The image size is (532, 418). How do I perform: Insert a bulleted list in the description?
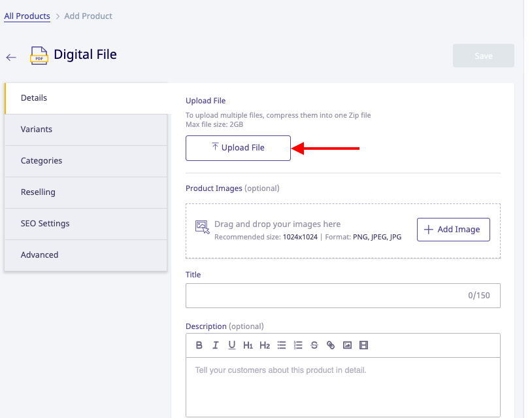(x=282, y=345)
